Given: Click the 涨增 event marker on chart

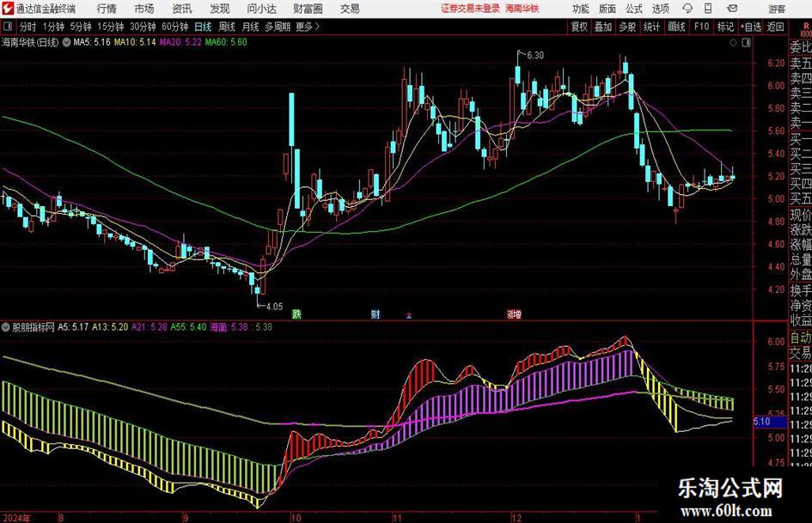Looking at the screenshot, I should point(514,313).
